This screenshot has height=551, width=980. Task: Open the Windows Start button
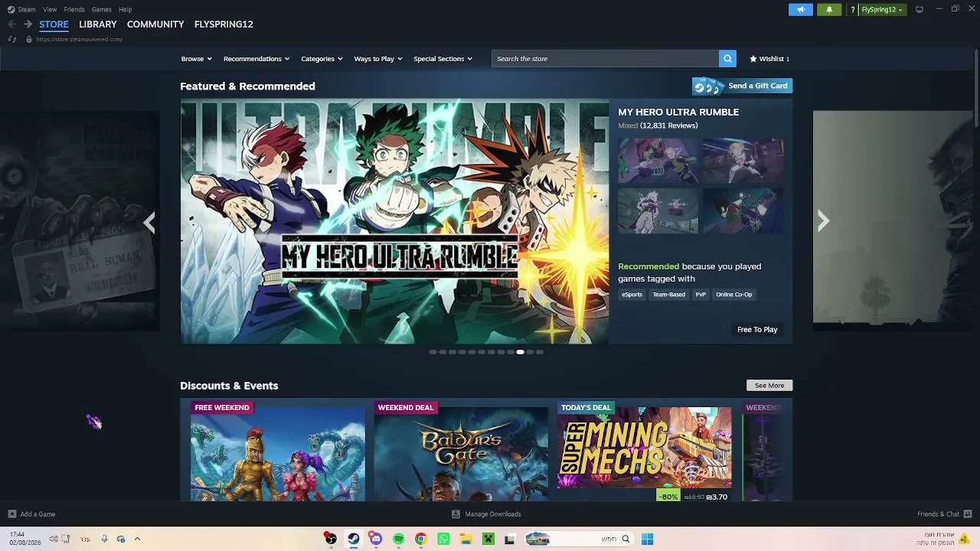(647, 539)
